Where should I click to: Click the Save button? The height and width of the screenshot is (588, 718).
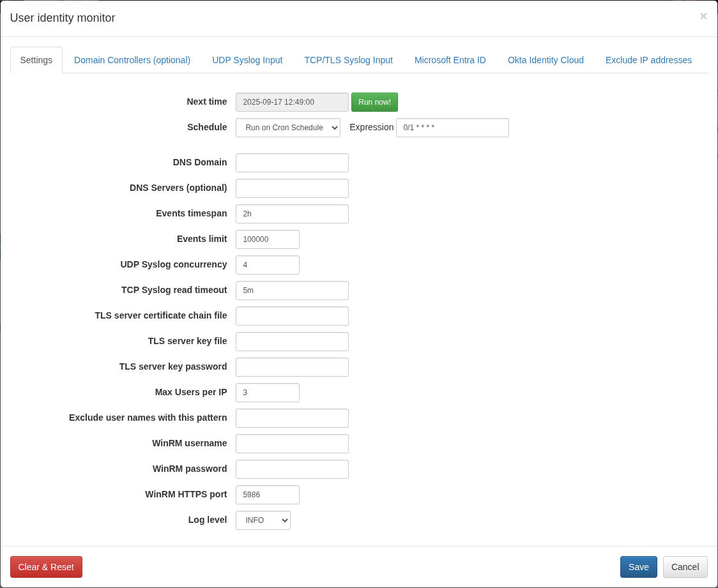(638, 567)
